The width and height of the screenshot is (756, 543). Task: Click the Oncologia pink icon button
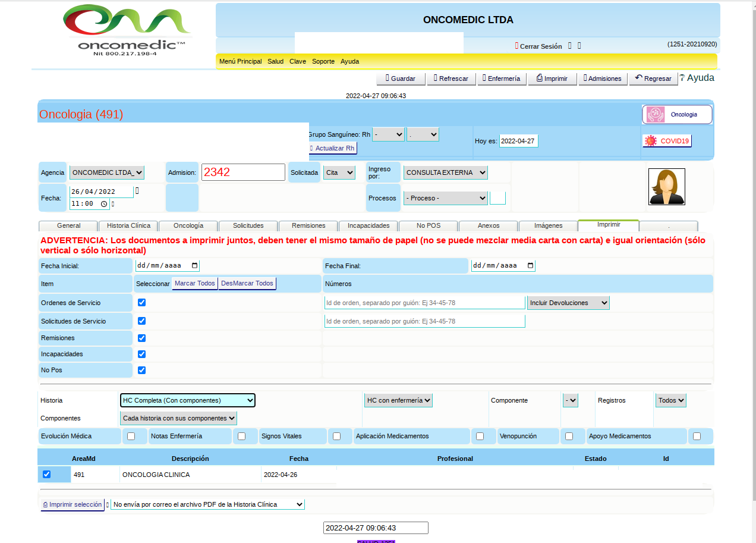677,114
